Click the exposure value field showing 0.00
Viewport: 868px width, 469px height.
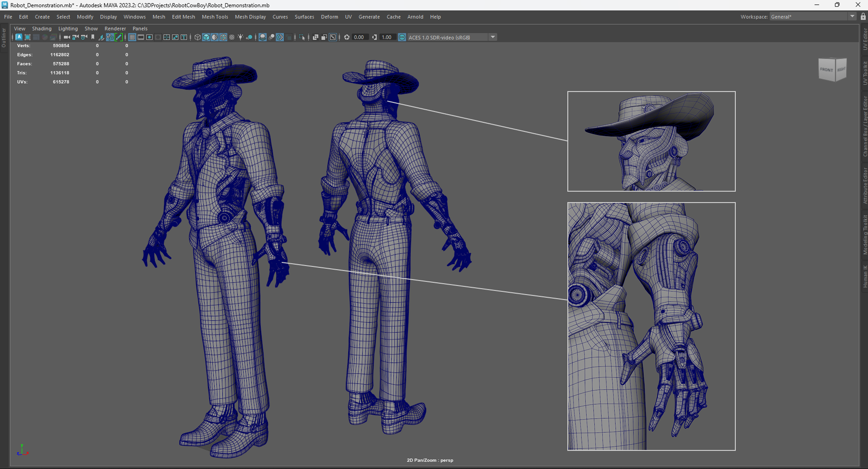click(359, 37)
